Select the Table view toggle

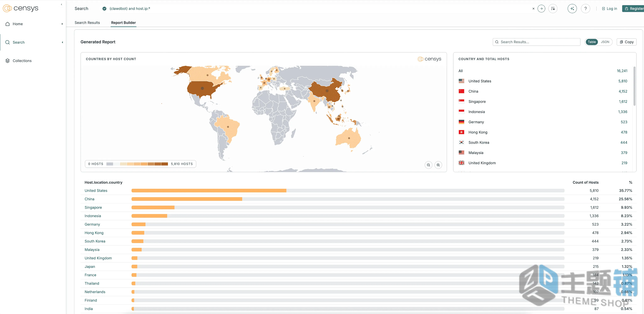(591, 42)
